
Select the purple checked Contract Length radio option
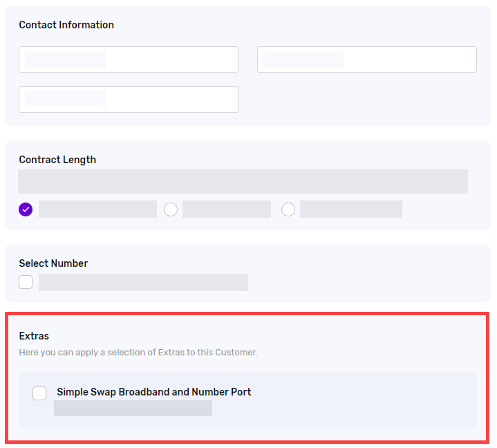point(26,209)
